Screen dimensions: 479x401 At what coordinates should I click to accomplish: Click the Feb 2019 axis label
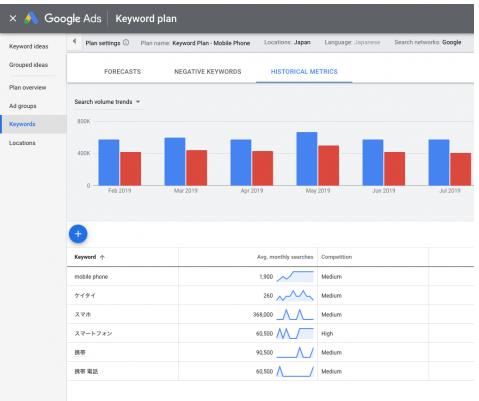pyautogui.click(x=120, y=191)
